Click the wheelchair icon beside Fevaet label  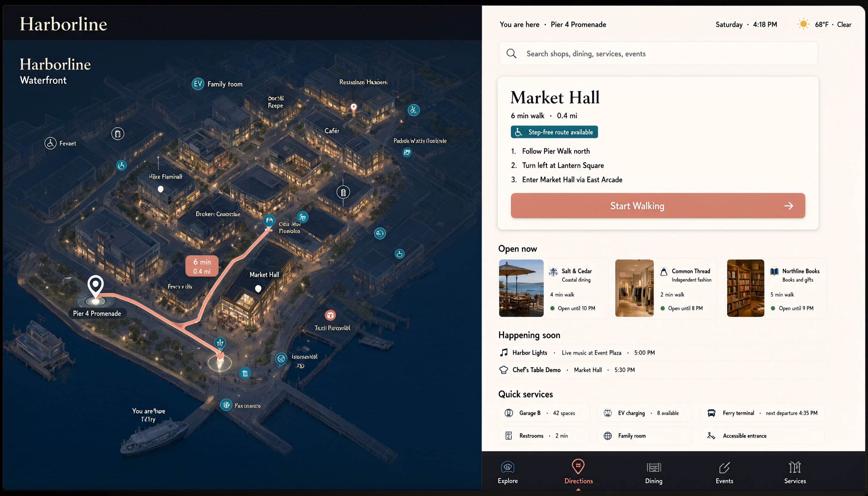50,143
